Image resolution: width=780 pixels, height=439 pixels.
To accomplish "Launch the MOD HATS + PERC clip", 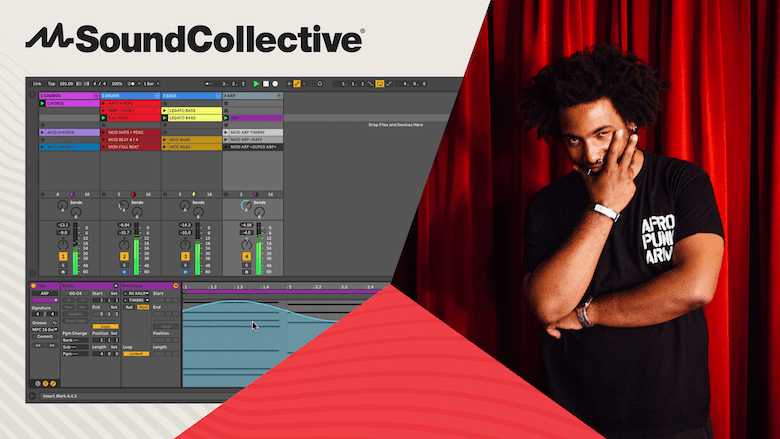I will pos(103,132).
